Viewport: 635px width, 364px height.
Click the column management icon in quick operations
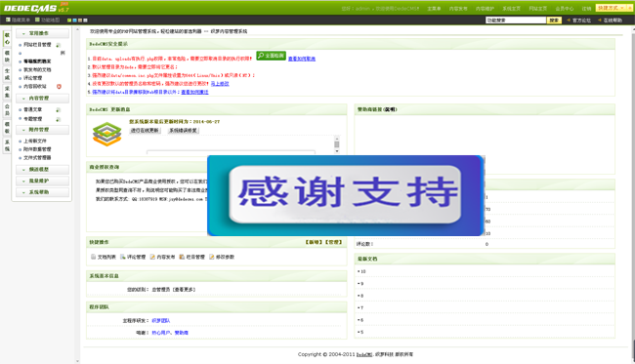(183, 257)
